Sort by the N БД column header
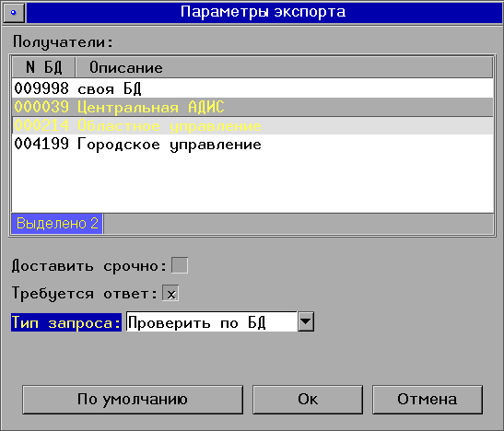This screenshot has height=431, width=504. coord(43,67)
